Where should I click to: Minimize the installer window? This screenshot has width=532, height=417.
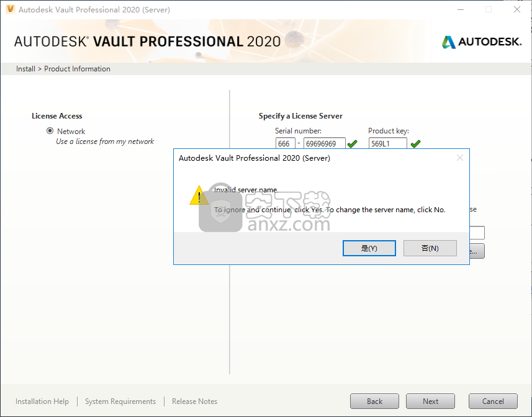pyautogui.click(x=461, y=9)
